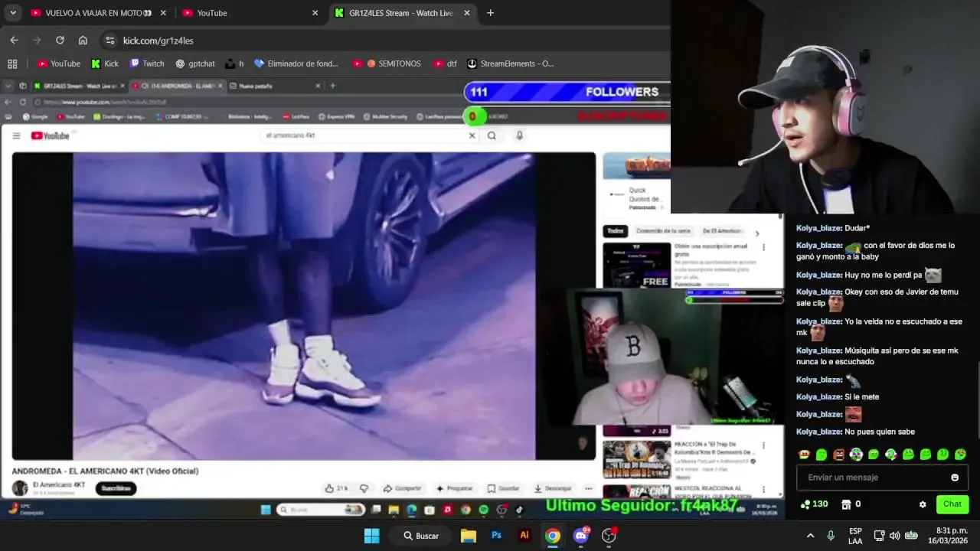This screenshot has height=551, width=980.
Task: Select the 'Contenido de la serie' chip
Action: tap(663, 231)
